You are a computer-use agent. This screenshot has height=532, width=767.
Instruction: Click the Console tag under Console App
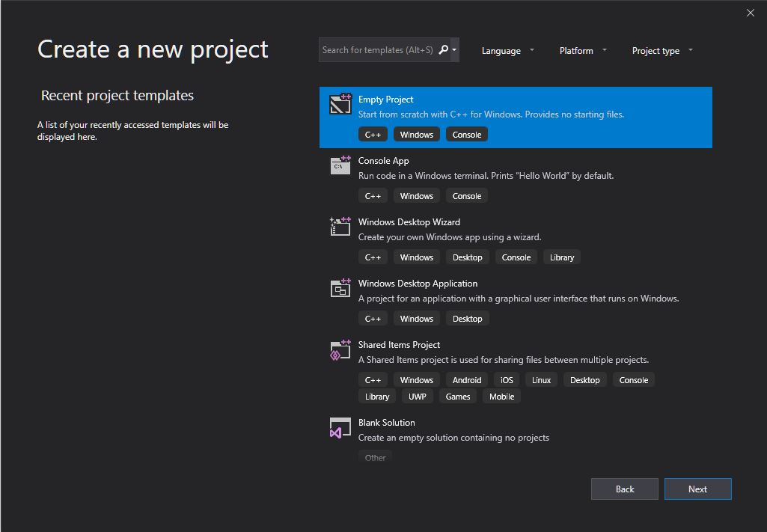[x=467, y=196]
